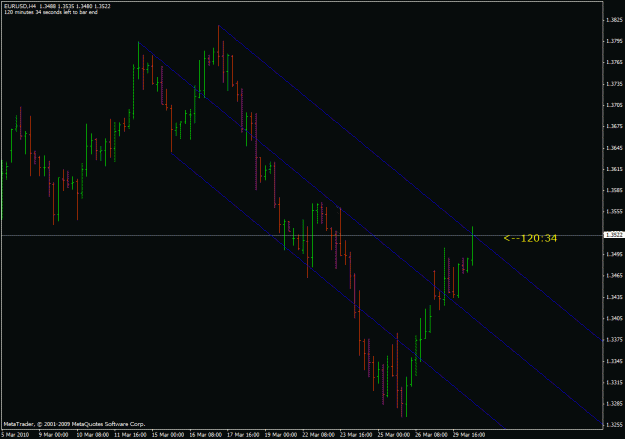
Task: Click the 1.3675 price scale label
Action: tap(614, 126)
